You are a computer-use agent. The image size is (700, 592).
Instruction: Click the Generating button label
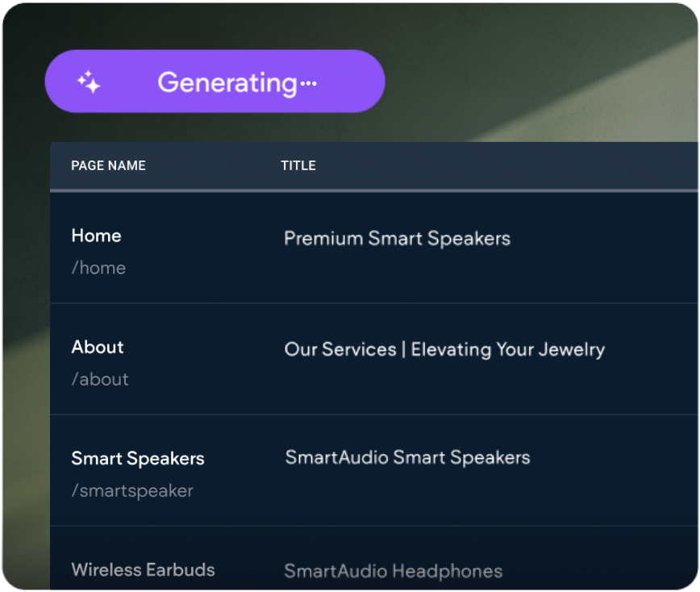point(227,82)
